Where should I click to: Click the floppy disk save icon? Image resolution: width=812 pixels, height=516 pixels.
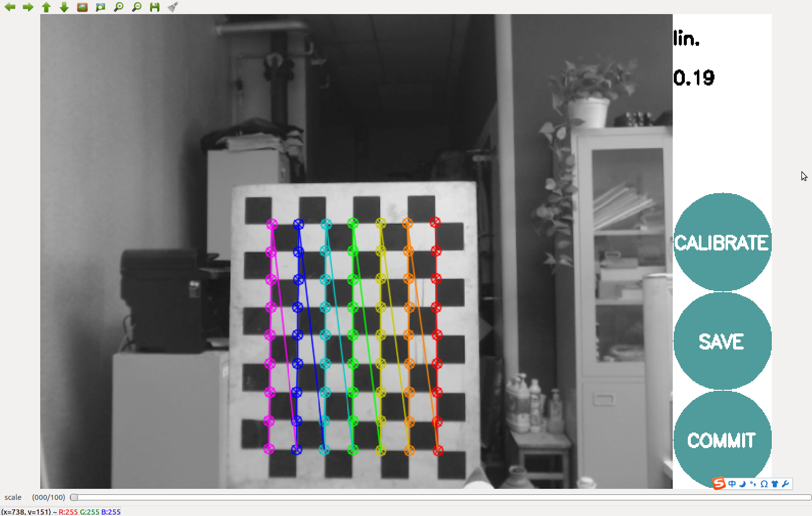pyautogui.click(x=155, y=7)
